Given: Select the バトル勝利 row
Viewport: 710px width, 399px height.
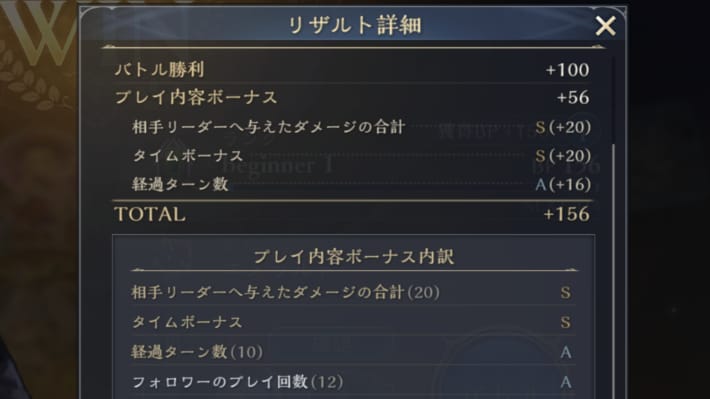Looking at the screenshot, I should (352, 70).
